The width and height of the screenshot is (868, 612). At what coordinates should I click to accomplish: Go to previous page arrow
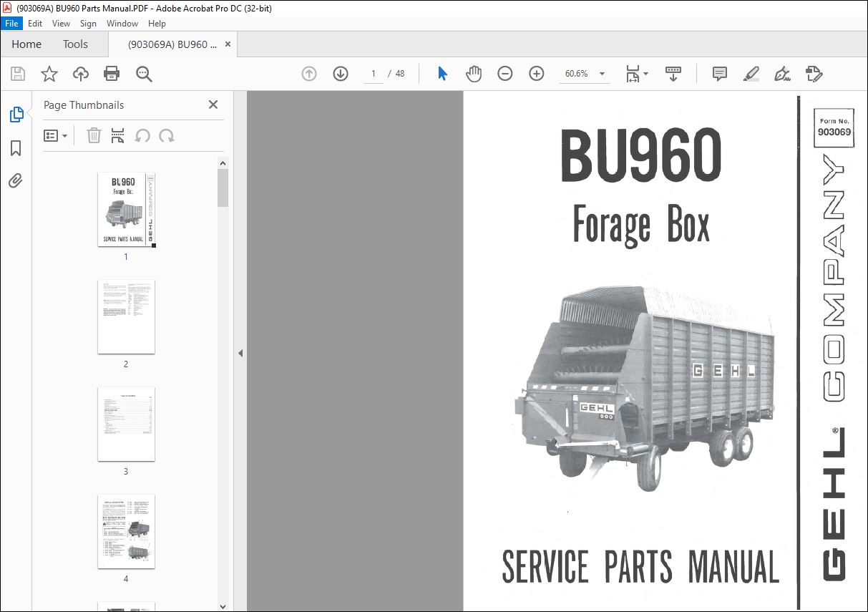pyautogui.click(x=309, y=74)
